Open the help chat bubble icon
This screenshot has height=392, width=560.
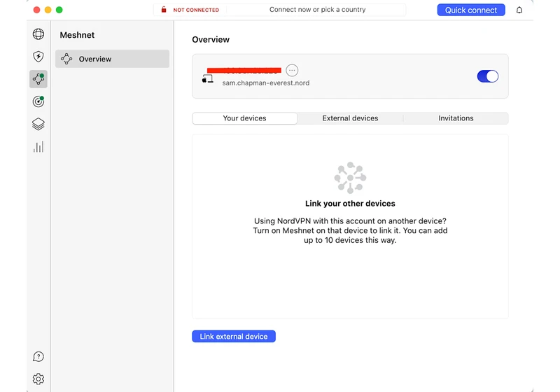pyautogui.click(x=38, y=357)
